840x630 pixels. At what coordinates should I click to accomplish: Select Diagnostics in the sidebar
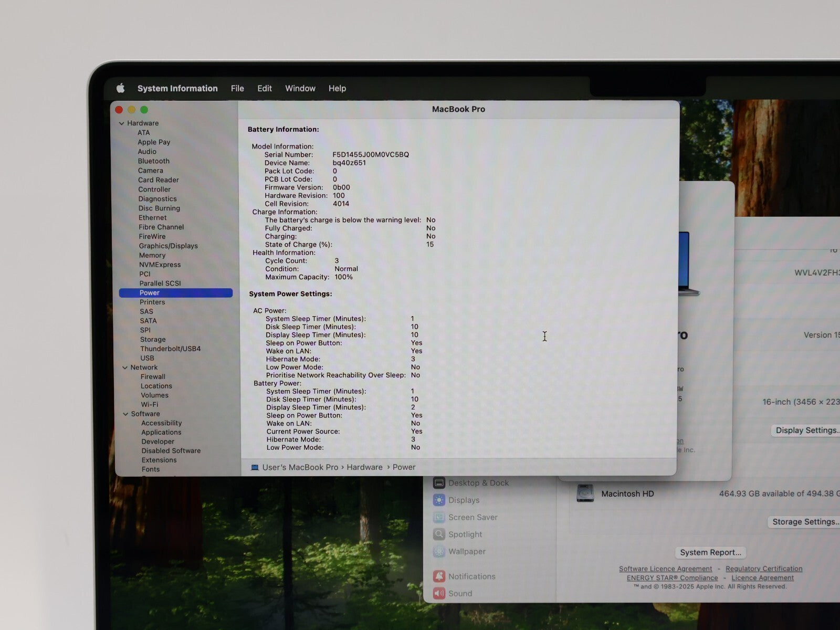(x=157, y=198)
